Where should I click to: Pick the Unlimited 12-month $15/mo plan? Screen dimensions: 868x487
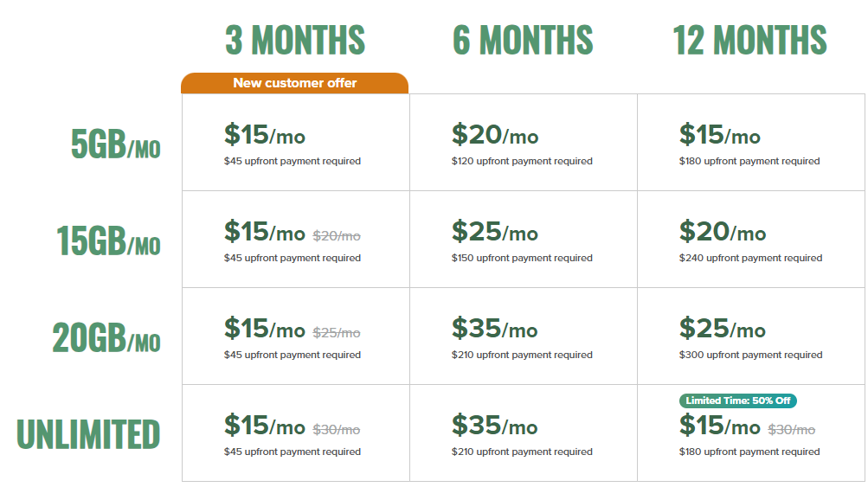click(750, 433)
